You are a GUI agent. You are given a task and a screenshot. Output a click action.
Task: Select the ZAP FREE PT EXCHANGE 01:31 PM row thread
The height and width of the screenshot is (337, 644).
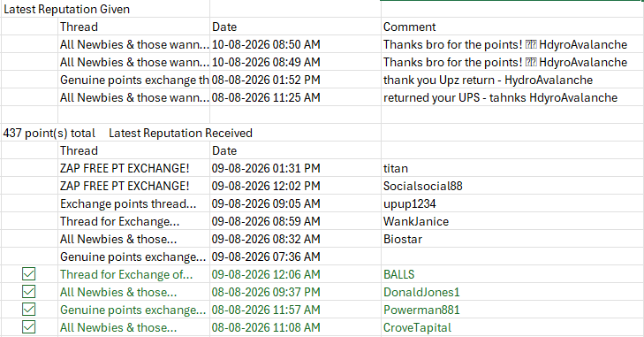pos(134,168)
